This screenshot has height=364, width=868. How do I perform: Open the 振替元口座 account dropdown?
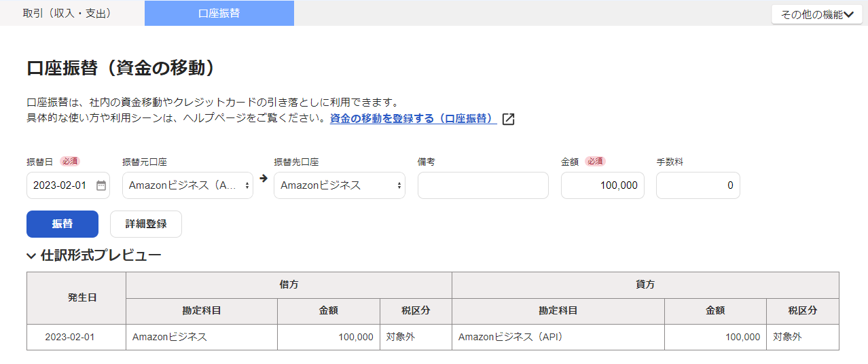(x=187, y=185)
